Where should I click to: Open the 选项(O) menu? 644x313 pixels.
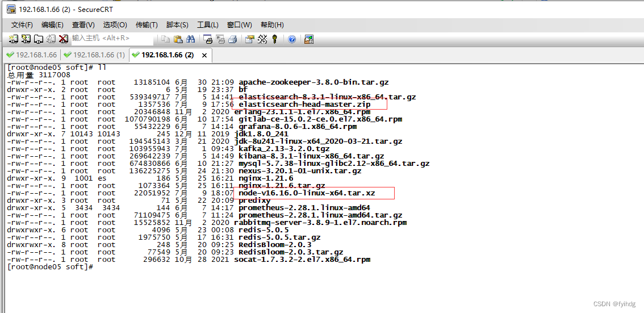point(115,24)
